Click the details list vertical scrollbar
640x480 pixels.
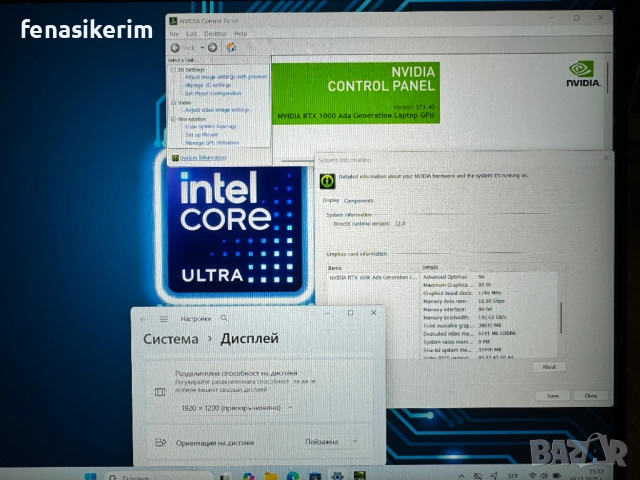(x=560, y=315)
